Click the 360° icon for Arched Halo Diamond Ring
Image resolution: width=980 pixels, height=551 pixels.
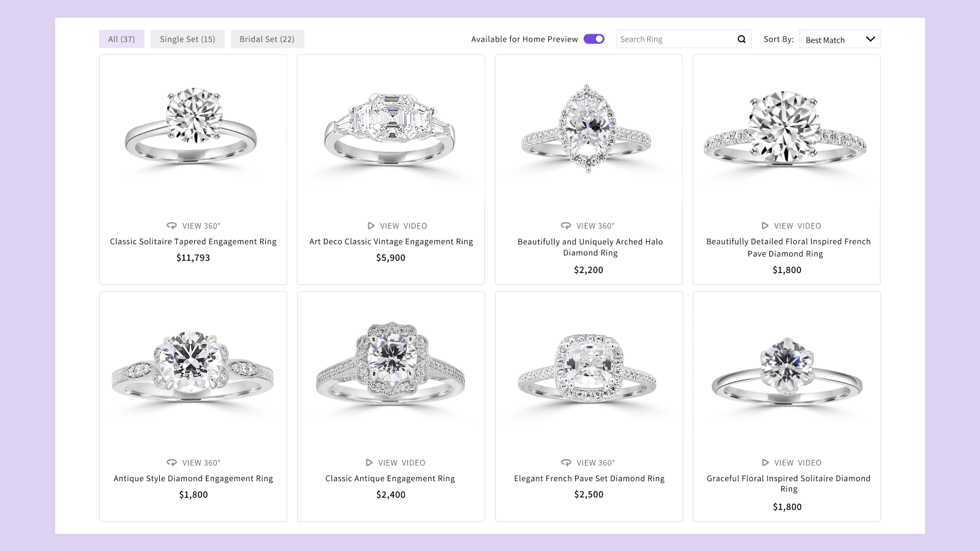pyautogui.click(x=566, y=226)
